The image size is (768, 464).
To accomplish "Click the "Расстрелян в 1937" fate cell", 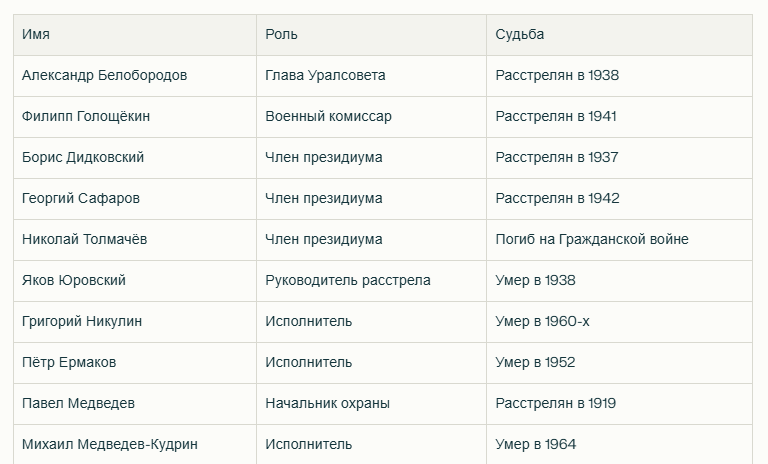I will (x=557, y=158).
